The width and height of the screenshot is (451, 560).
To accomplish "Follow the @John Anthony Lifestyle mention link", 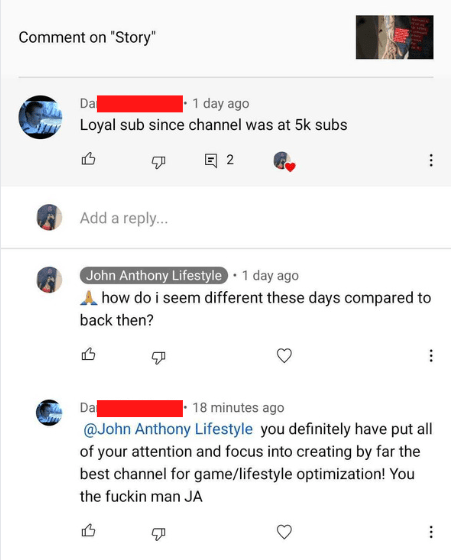I will [168, 429].
